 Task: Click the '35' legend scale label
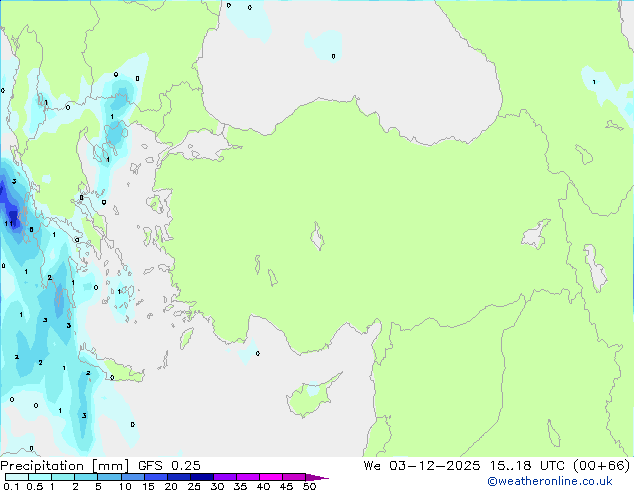[x=240, y=486]
